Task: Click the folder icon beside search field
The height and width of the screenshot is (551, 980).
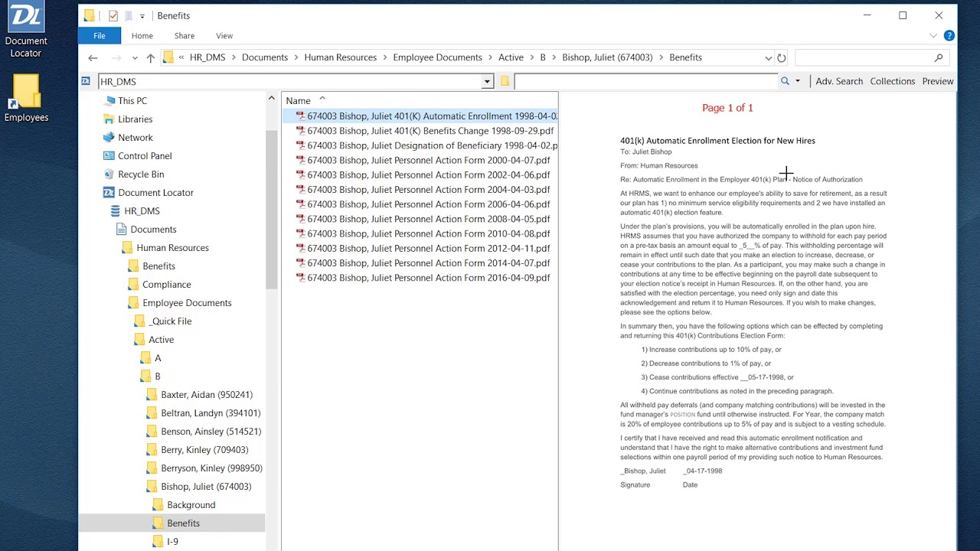Action: click(x=505, y=82)
